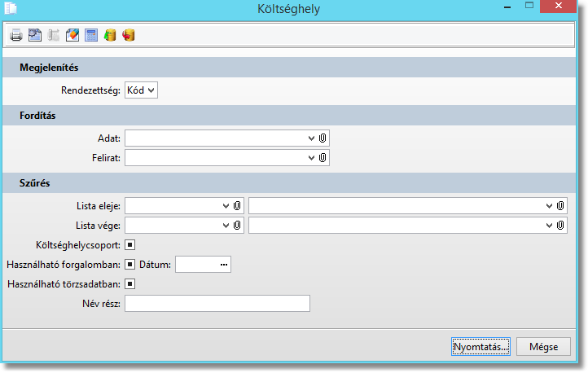The width and height of the screenshot is (588, 373).
Task: Expand the Felirat dropdown arrow
Action: pos(311,158)
